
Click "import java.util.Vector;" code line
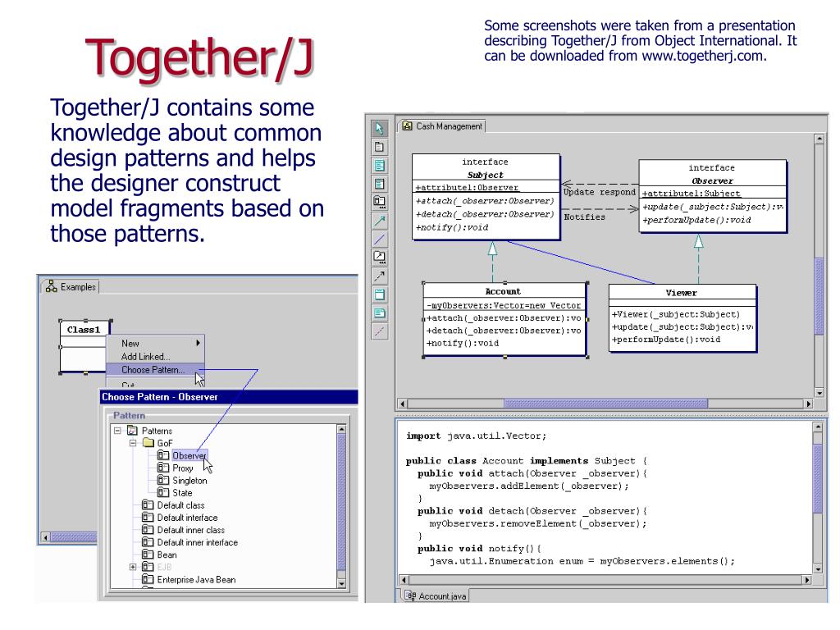coord(476,436)
